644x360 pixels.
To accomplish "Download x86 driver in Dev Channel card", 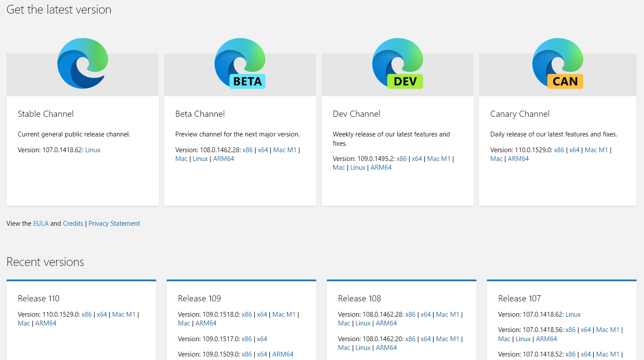I will click(x=402, y=159).
